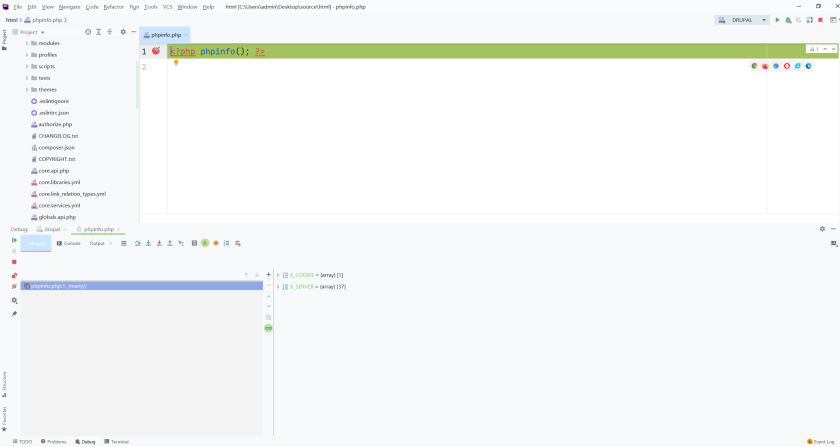The image size is (840, 447).
Task: Open the Problems tool window
Action: tap(54, 442)
